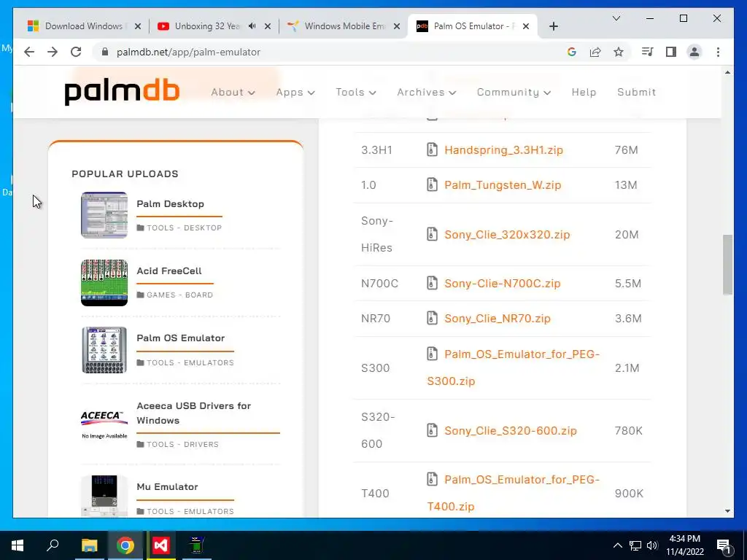Download Sony_Clie_S320-600.zip
The image size is (747, 560).
510,430
